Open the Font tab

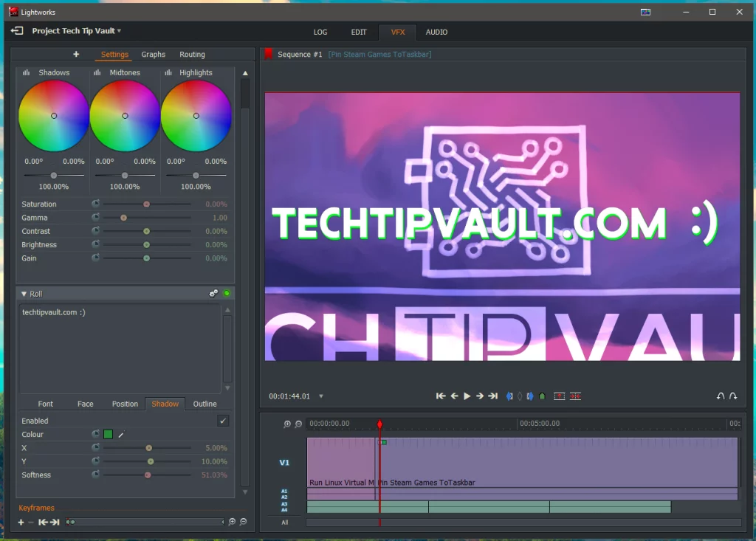tap(45, 404)
